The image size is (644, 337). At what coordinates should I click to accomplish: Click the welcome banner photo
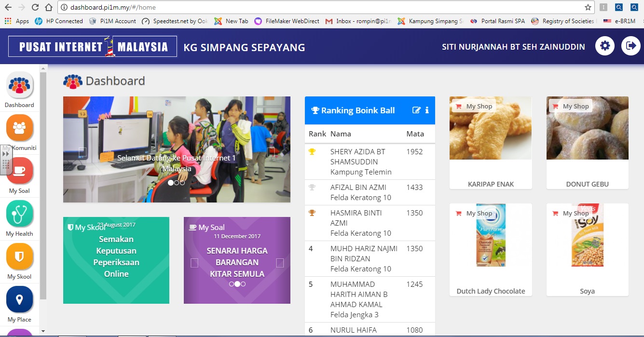coord(177,149)
